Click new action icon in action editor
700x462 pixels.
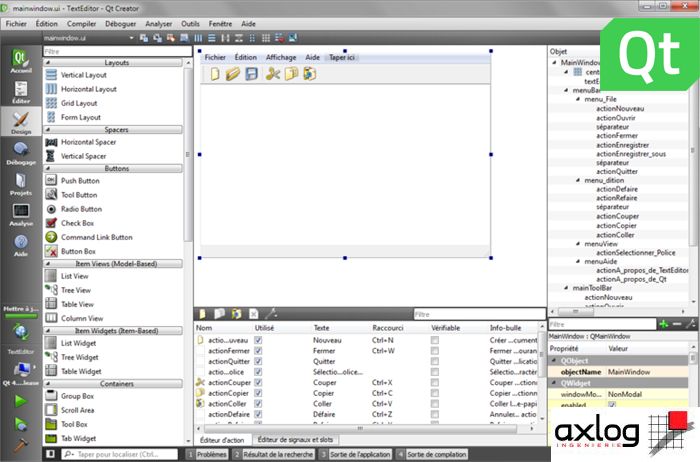202,314
